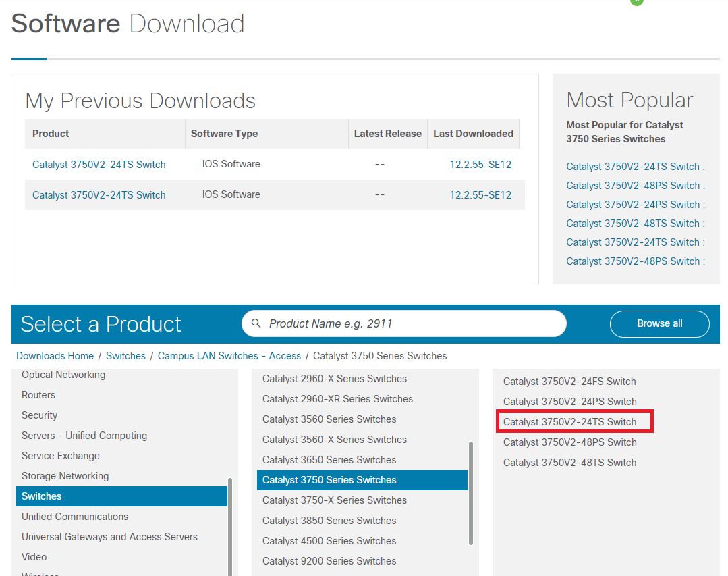This screenshot has width=728, height=576.
Task: Click the Browse all button
Action: tap(659, 323)
